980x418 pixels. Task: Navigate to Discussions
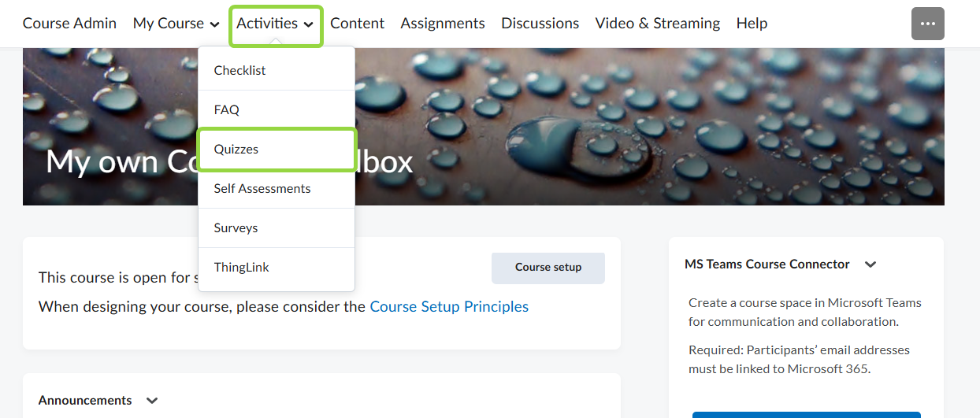coord(540,24)
